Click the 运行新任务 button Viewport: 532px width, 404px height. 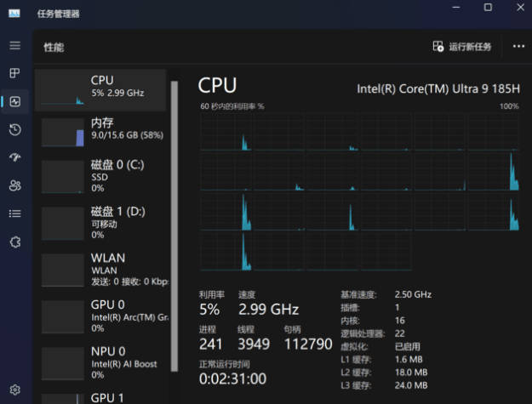click(x=461, y=47)
